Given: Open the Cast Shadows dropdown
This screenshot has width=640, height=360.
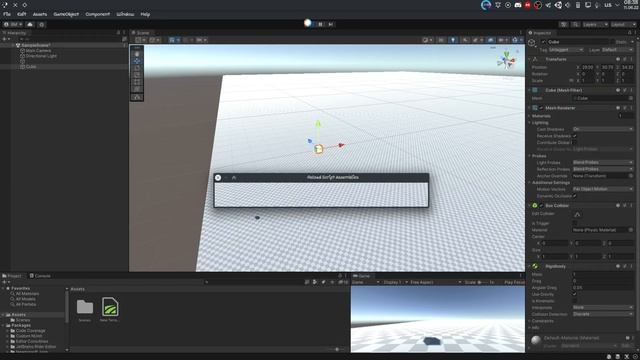Looking at the screenshot, I should tap(603, 129).
